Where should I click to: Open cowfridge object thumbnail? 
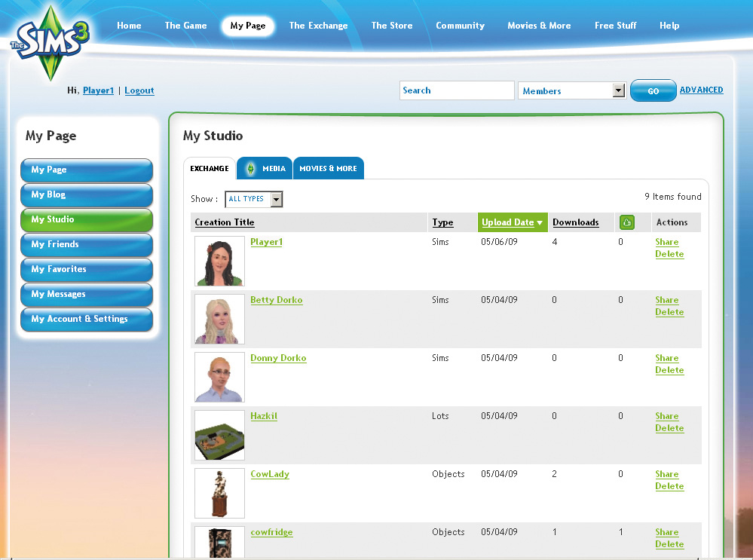219,543
